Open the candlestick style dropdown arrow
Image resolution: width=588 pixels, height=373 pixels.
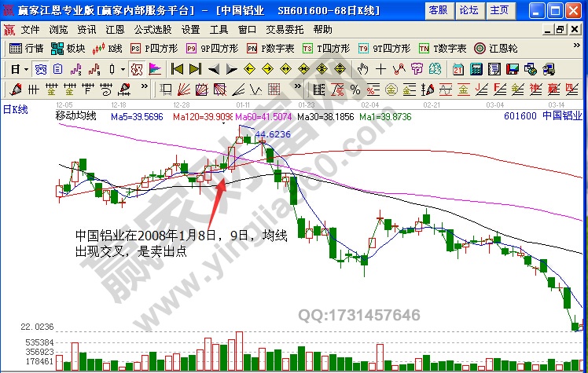pyautogui.click(x=123, y=68)
